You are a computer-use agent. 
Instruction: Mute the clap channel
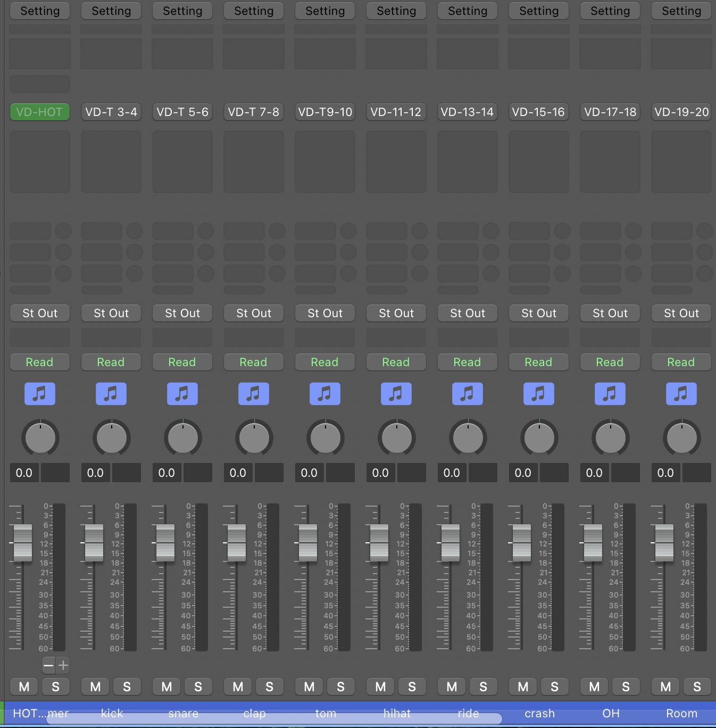click(238, 687)
